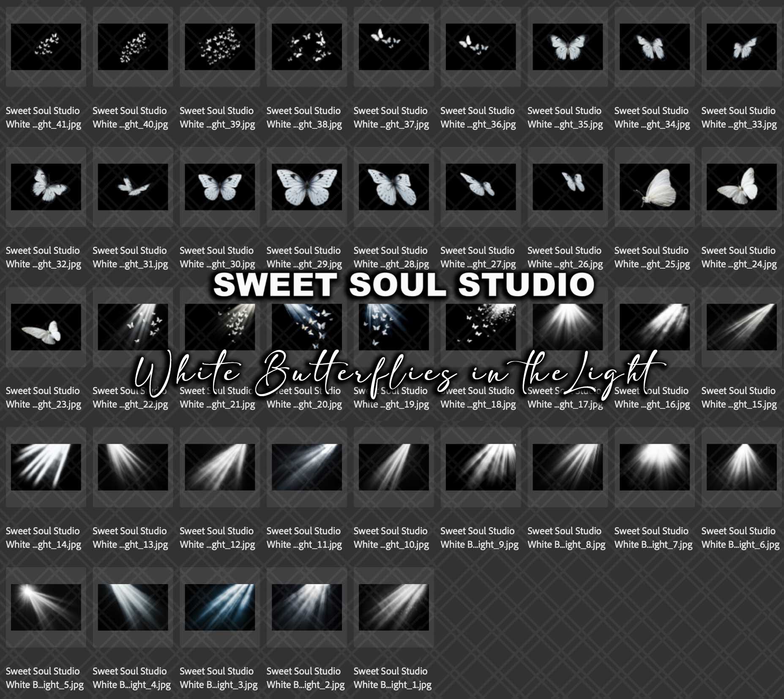Click the file name 'White B...ight_3.jpg'
This screenshot has height=699, width=784.
coord(219,685)
